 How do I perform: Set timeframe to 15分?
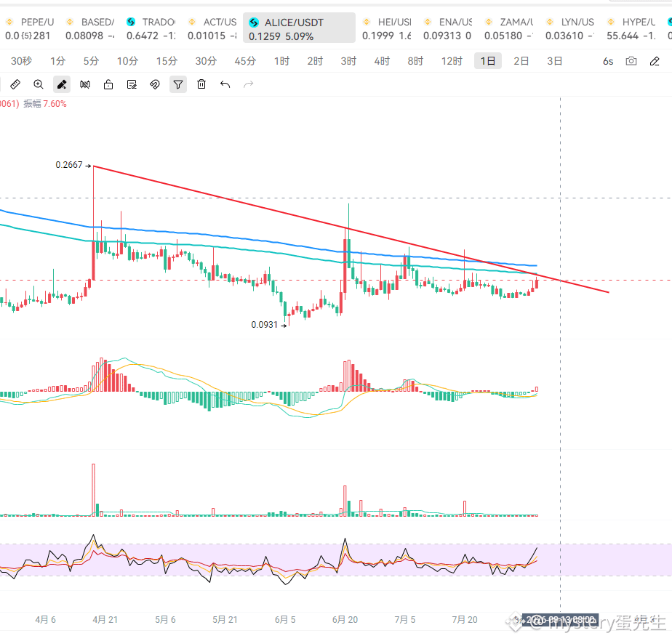point(167,61)
